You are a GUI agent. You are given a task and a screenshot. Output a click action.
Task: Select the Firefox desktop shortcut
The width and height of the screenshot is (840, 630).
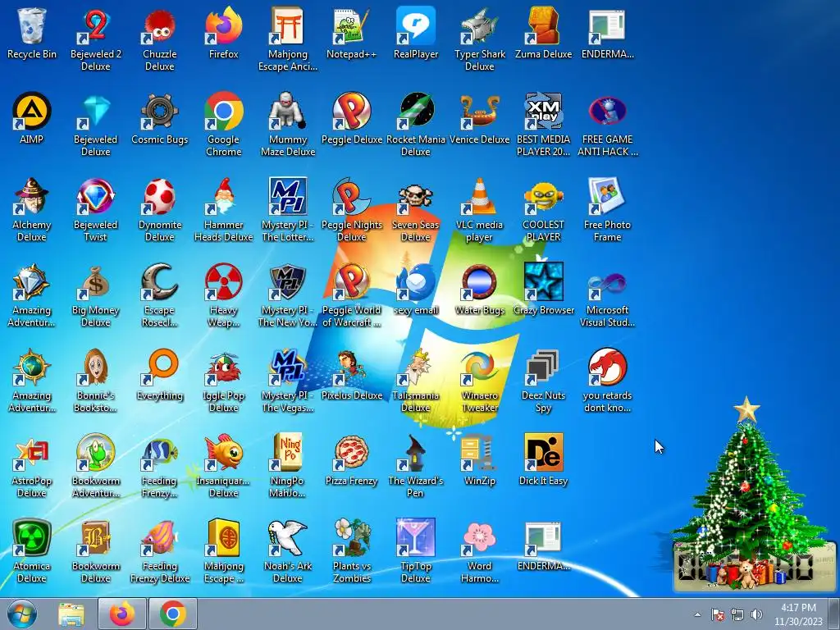point(223,25)
